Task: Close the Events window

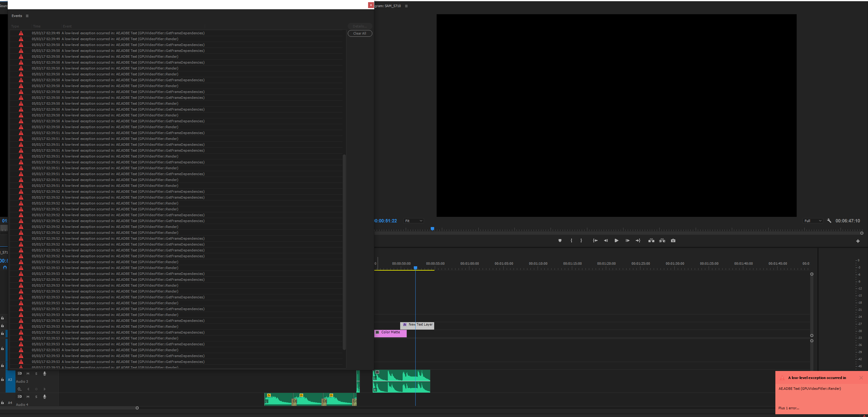Action: pos(371,5)
